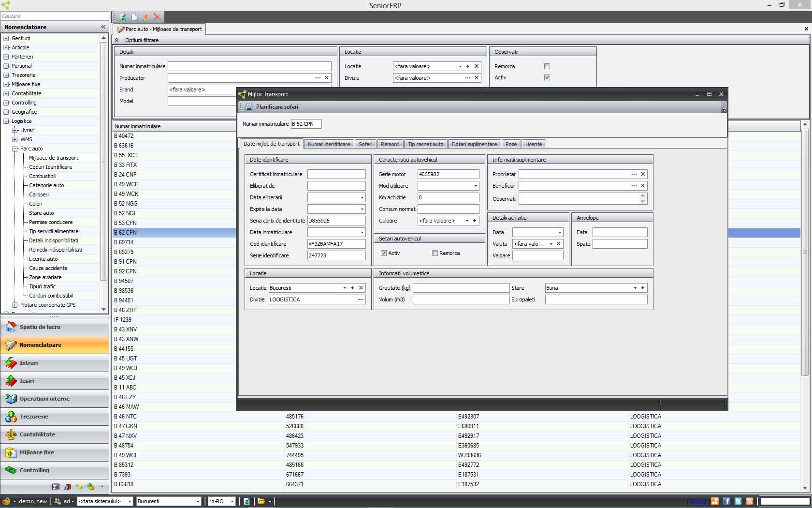Select row B 47 GKN in list
812x508 pixels.
457,426
